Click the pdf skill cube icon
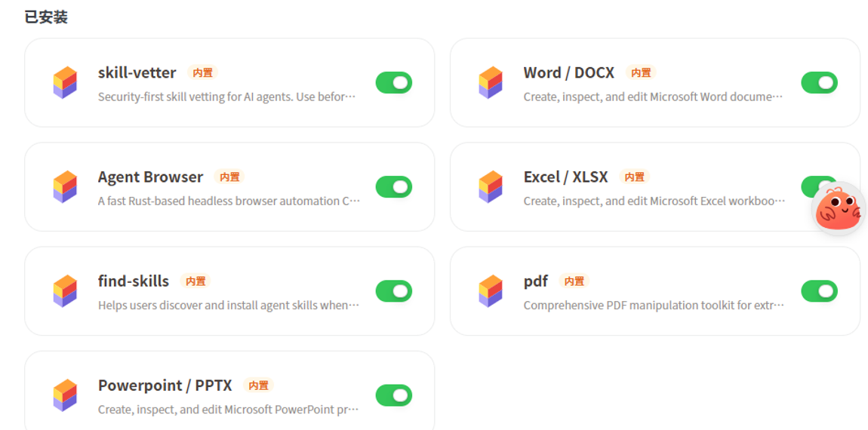The width and height of the screenshot is (868, 430). click(491, 290)
